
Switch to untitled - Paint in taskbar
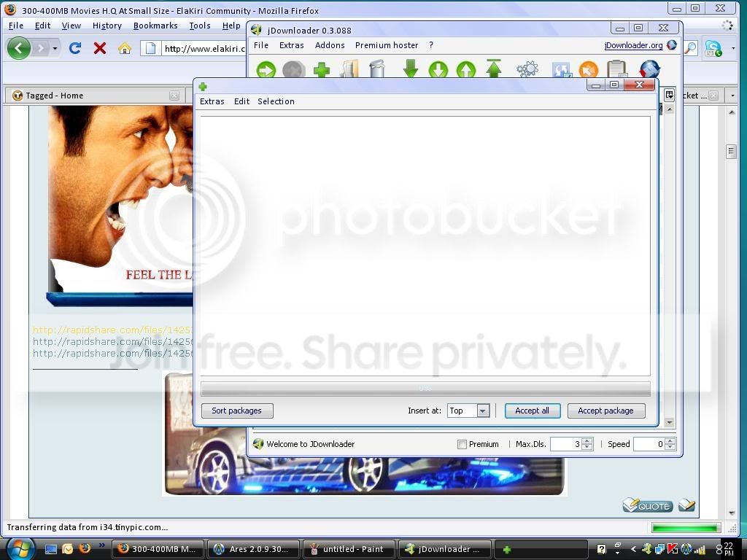pyautogui.click(x=349, y=549)
